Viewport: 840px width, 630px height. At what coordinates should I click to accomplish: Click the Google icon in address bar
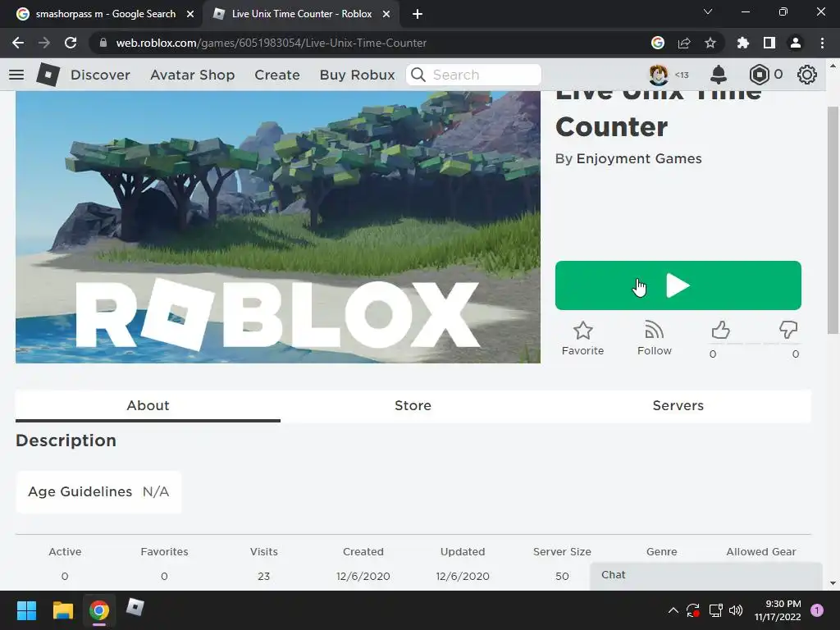(x=658, y=43)
